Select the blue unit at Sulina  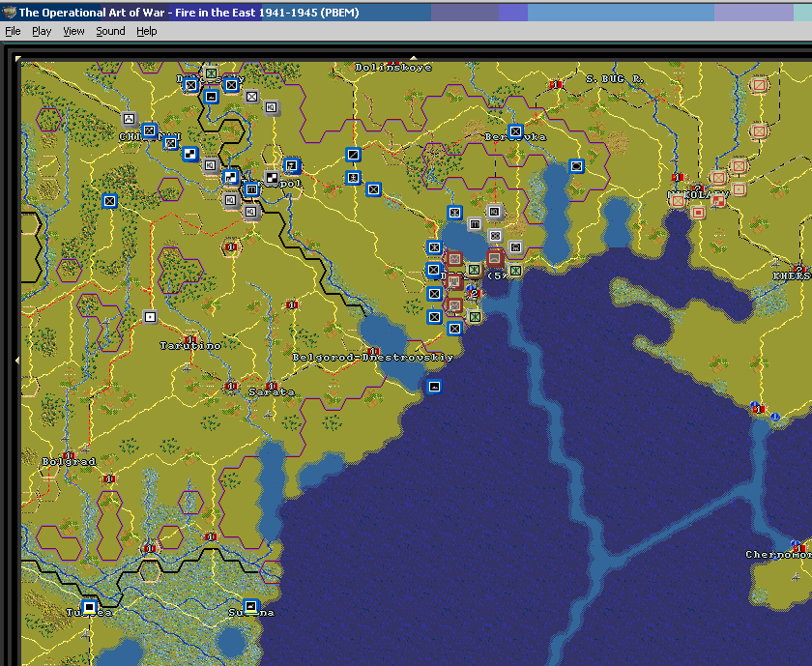250,606
